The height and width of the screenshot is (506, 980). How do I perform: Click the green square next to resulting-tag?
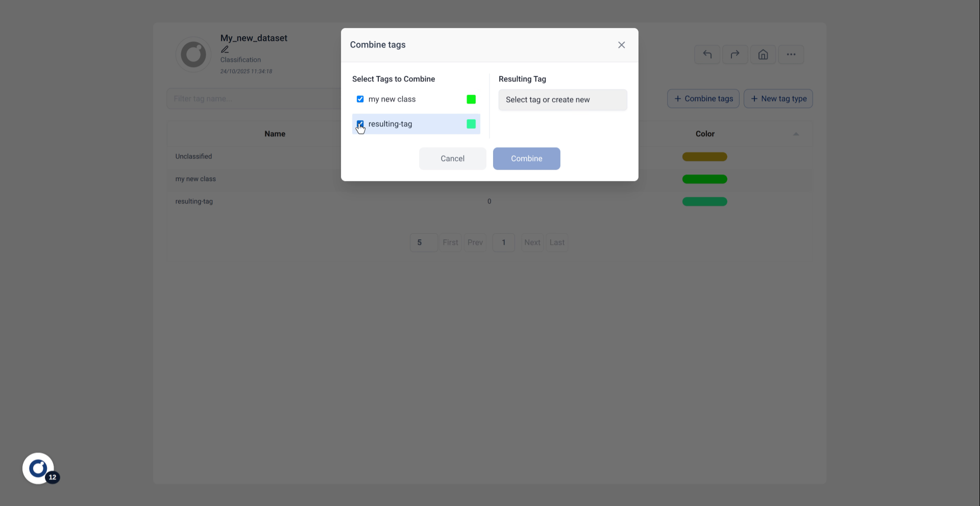click(x=470, y=124)
